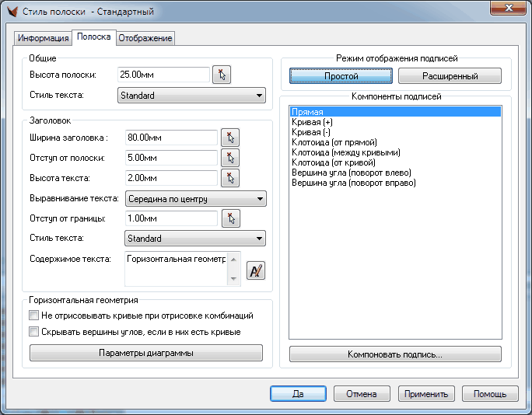Click pick icon next to Высота полоски
The height and width of the screenshot is (415, 532).
pos(222,75)
